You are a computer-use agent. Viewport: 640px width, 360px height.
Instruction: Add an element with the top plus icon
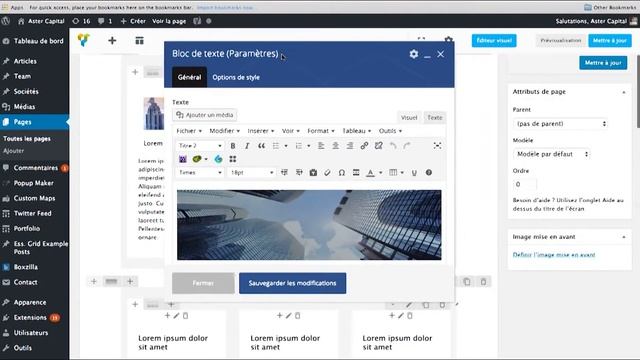[x=112, y=40]
